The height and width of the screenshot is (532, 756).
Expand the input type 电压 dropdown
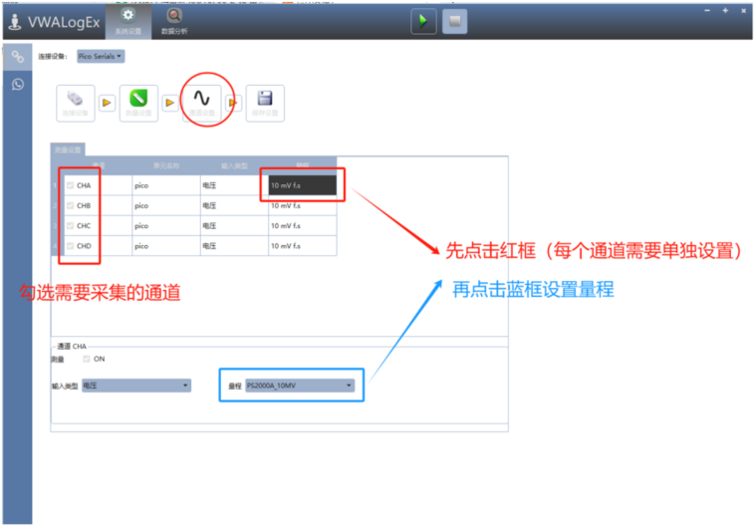[x=135, y=386]
